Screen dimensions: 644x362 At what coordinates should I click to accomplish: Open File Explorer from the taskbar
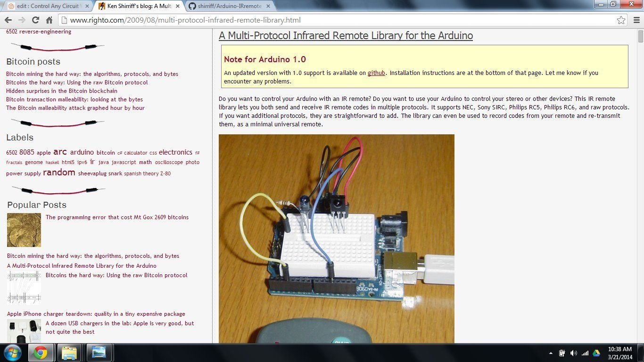69,352
